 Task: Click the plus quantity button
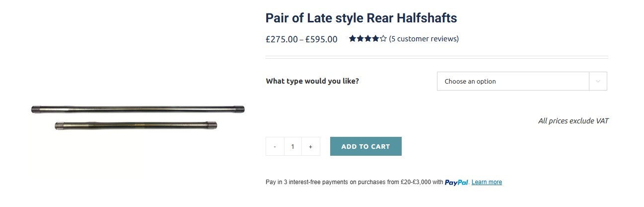point(311,146)
